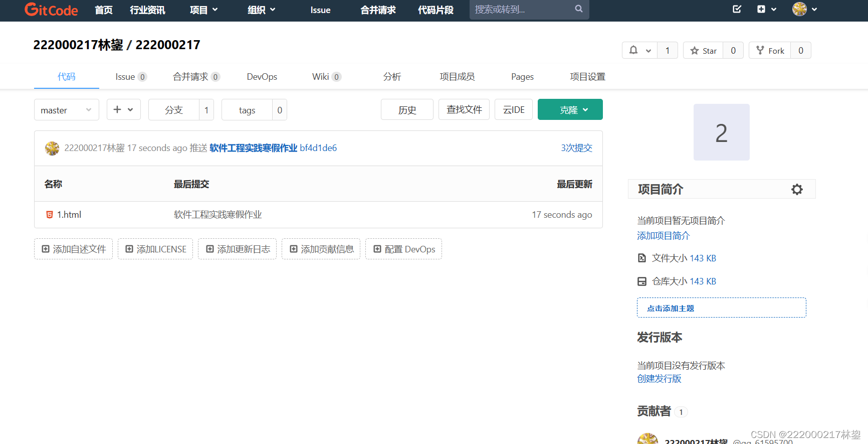
Task: Switch to the 代码 tab
Action: [x=67, y=77]
